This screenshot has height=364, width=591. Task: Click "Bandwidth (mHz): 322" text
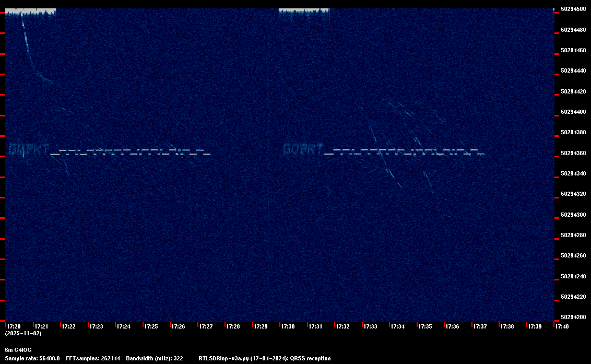(155, 358)
